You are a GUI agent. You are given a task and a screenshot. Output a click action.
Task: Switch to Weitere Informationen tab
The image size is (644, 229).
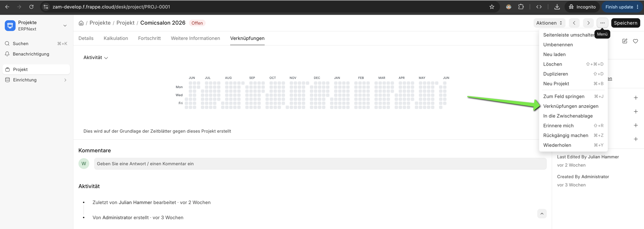click(195, 38)
